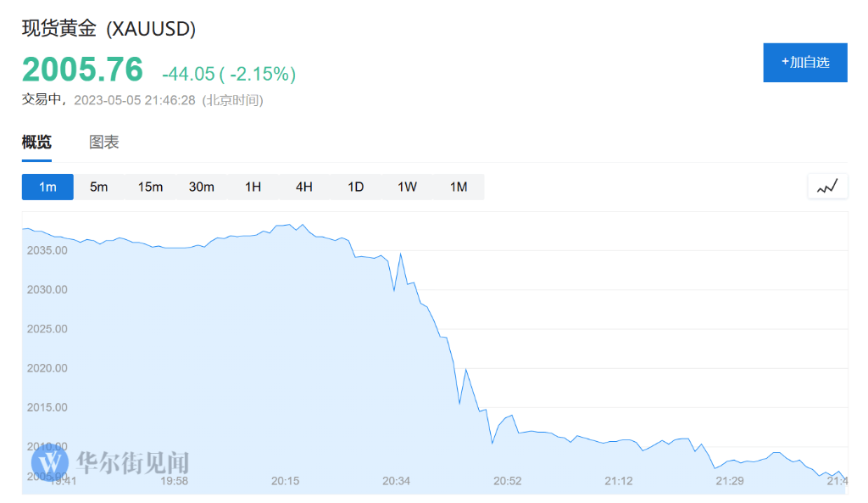Switch to the 5m timeframe
Viewport: 868px width, 503px height.
pyautogui.click(x=98, y=187)
